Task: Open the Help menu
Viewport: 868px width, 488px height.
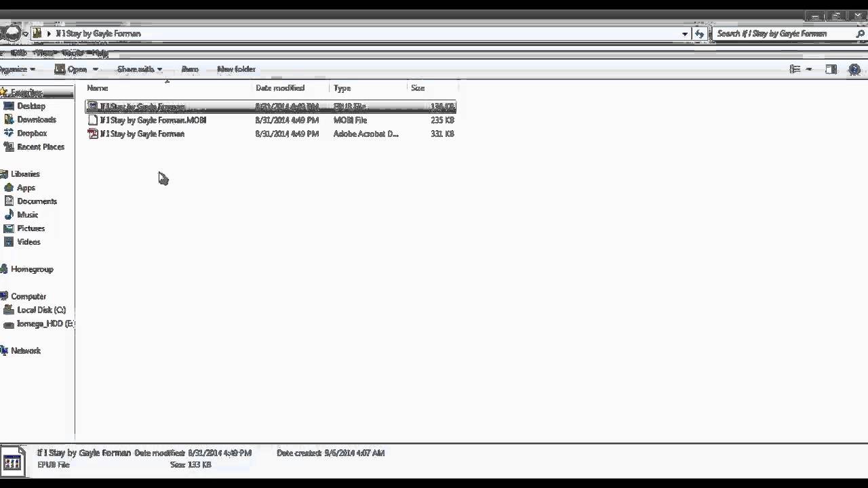Action: [100, 53]
